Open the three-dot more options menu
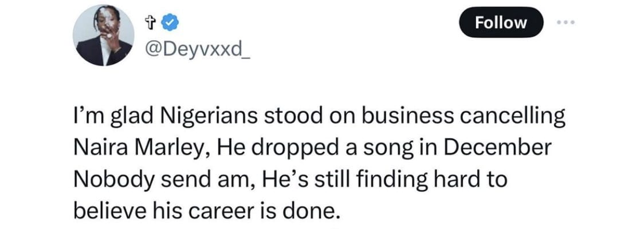The image size is (644, 229). pyautogui.click(x=564, y=22)
